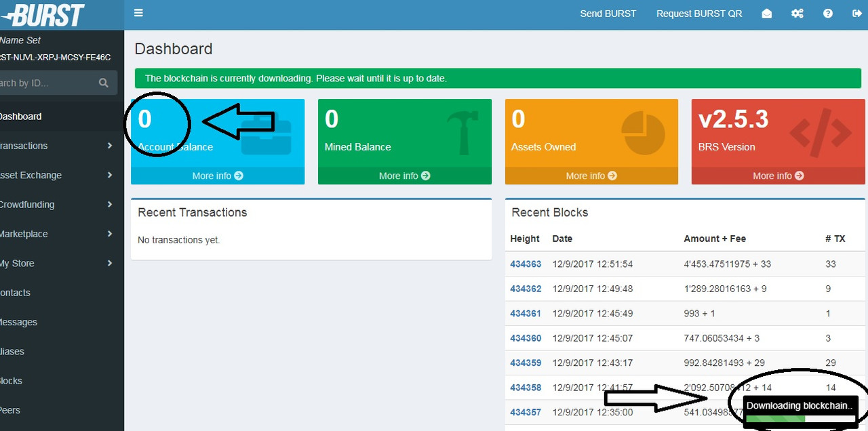This screenshot has height=431, width=868.
Task: Click Send BURST in the top bar
Action: point(608,14)
